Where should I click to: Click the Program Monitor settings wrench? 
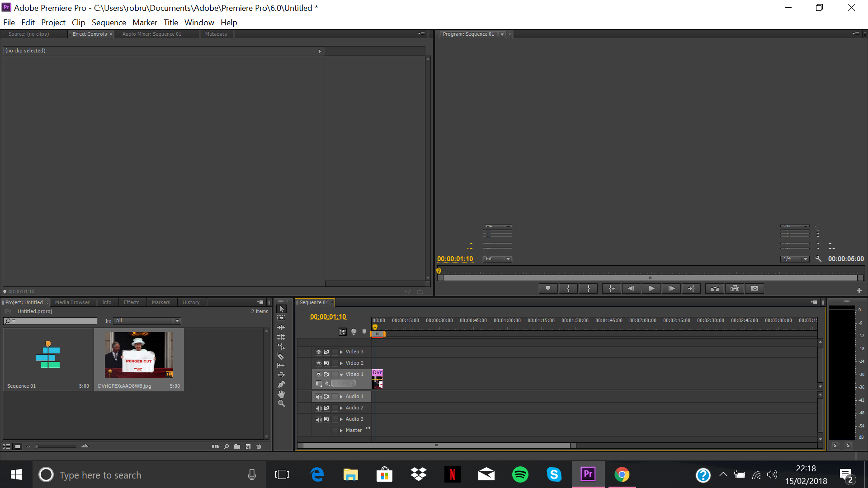(818, 259)
